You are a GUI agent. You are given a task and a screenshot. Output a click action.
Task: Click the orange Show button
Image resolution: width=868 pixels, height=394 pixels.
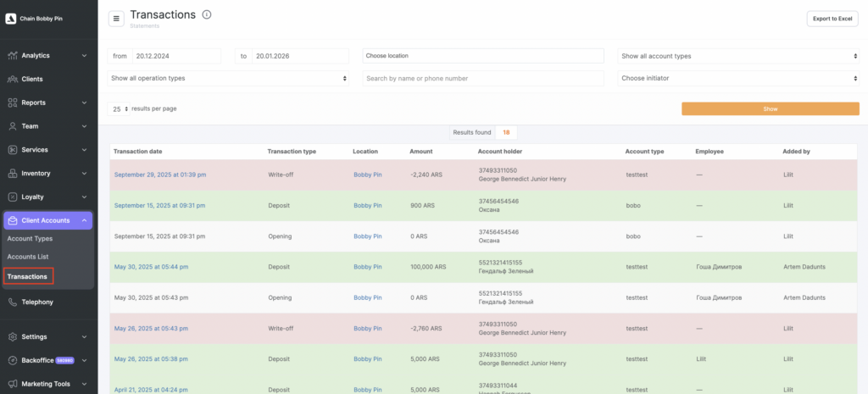click(770, 109)
